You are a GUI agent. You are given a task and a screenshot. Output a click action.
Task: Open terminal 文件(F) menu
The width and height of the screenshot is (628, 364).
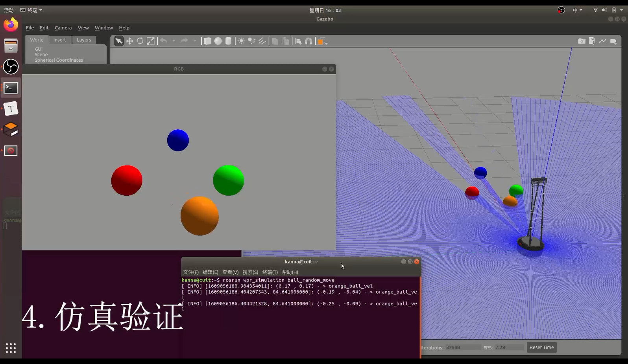(x=191, y=272)
